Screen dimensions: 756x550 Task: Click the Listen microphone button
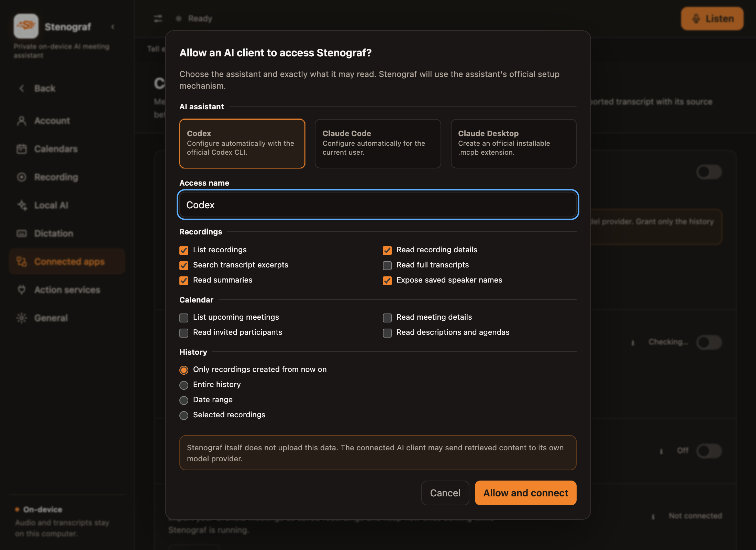pyautogui.click(x=712, y=19)
